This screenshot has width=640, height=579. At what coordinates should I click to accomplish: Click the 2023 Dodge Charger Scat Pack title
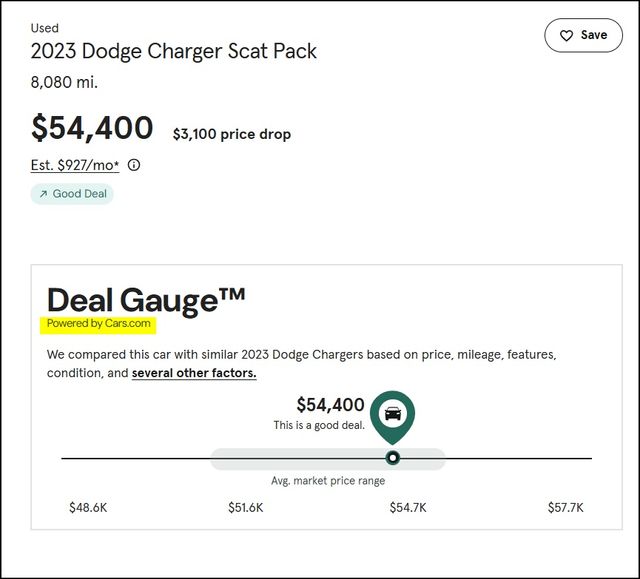click(173, 52)
